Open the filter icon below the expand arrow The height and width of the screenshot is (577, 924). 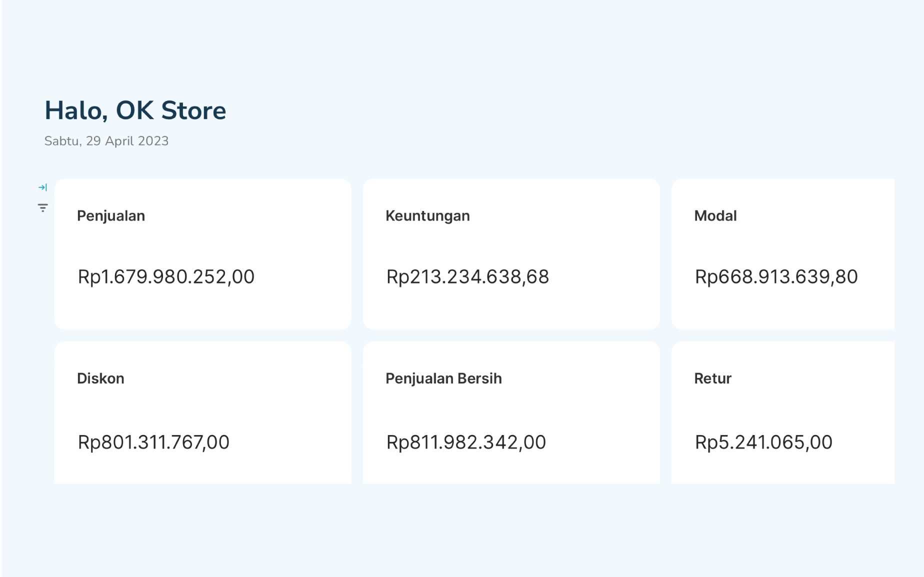(x=42, y=207)
